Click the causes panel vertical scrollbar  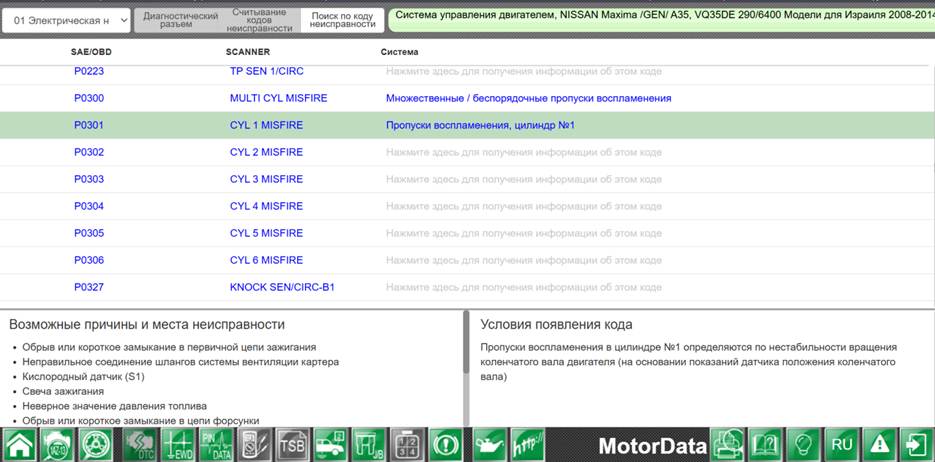[466, 342]
